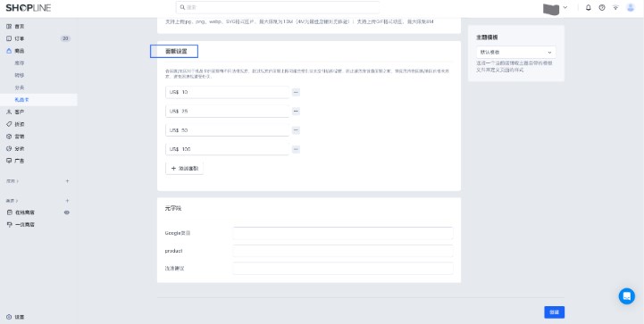Click the 商品 (Products) bag icon
Screen dimensions: 644x324
(x=9, y=51)
